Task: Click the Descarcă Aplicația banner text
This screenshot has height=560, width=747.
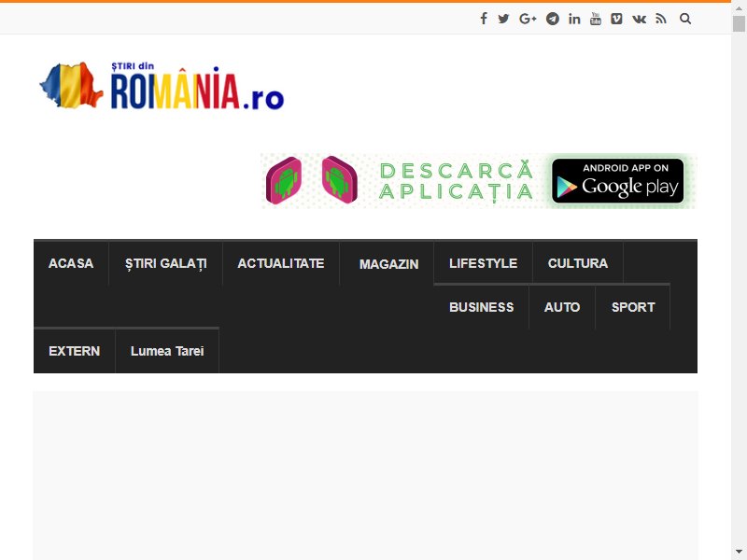Action: 456,181
